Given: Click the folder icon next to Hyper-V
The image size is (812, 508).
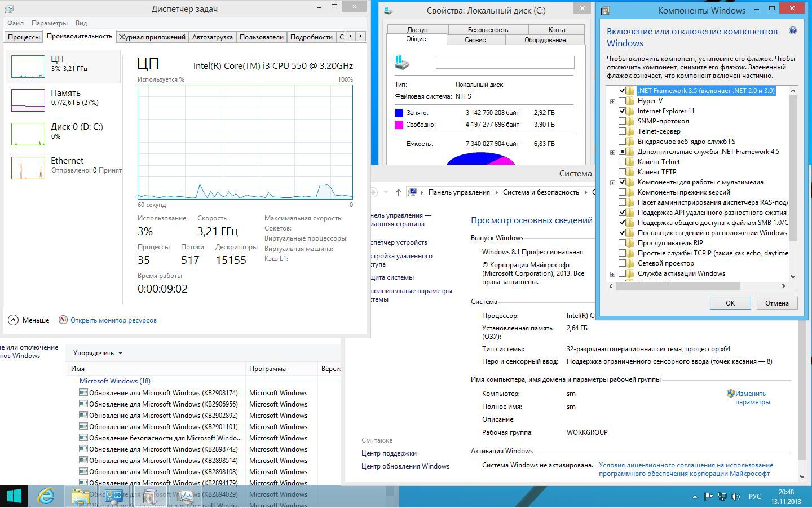Looking at the screenshot, I should [630, 101].
